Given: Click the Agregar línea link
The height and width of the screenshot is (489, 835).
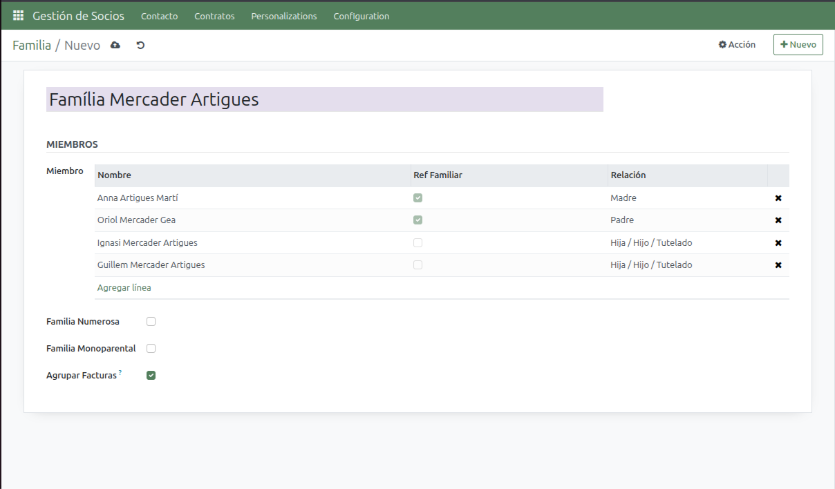Looking at the screenshot, I should click(124, 288).
